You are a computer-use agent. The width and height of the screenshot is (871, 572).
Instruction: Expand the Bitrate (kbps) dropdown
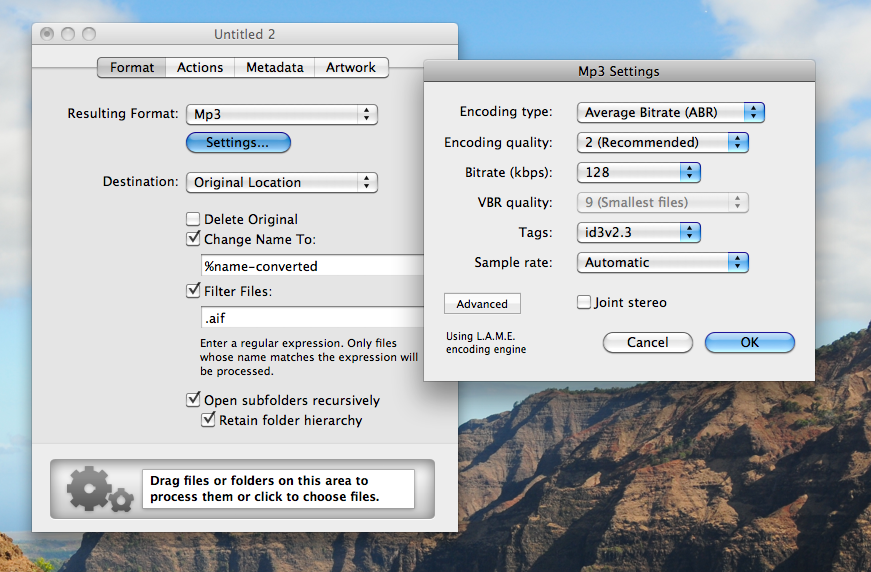pyautogui.click(x=638, y=173)
